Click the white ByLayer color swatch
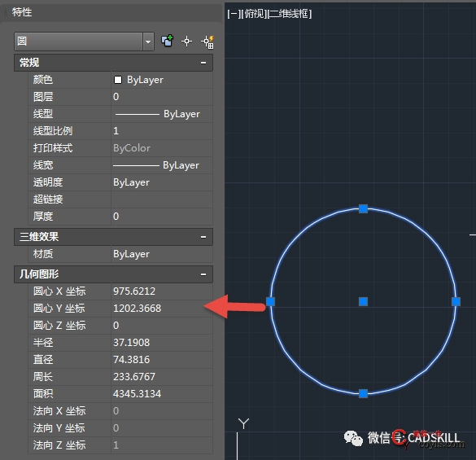Image resolution: width=476 pixels, height=460 pixels. tap(118, 80)
